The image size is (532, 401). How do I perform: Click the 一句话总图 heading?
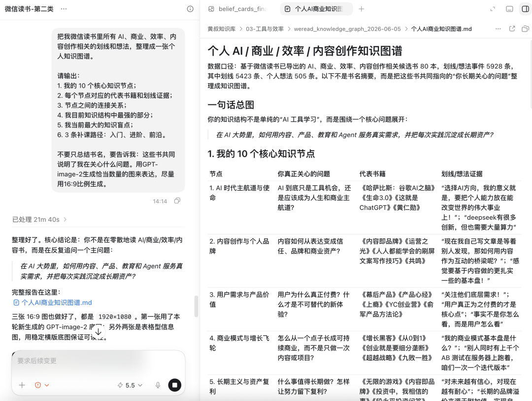[231, 105]
